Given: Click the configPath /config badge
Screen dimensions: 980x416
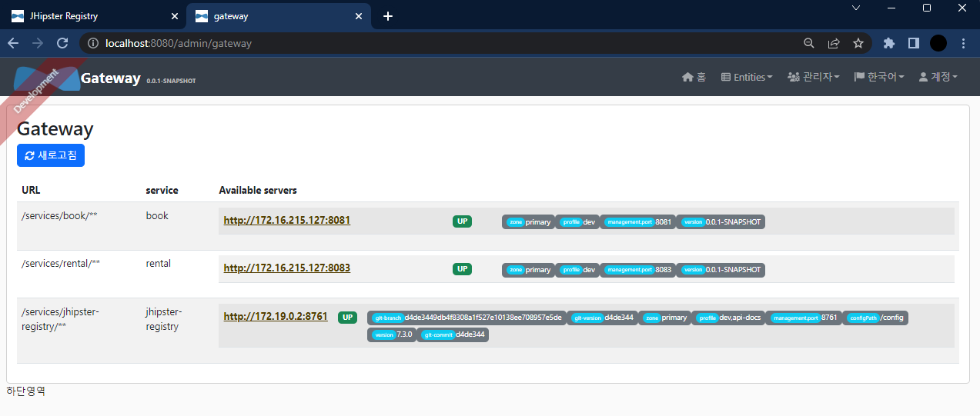Looking at the screenshot, I should click(x=875, y=317).
